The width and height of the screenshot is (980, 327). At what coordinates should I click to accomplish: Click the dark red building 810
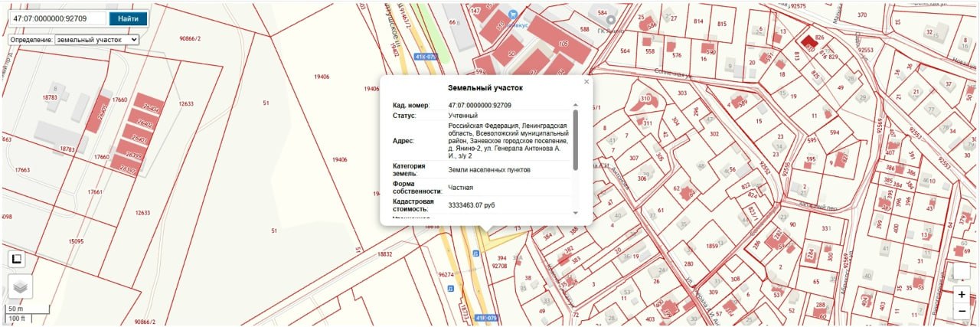808,44
